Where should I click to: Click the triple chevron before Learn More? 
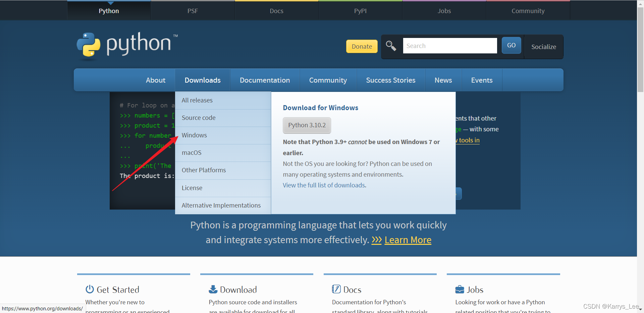pos(377,240)
